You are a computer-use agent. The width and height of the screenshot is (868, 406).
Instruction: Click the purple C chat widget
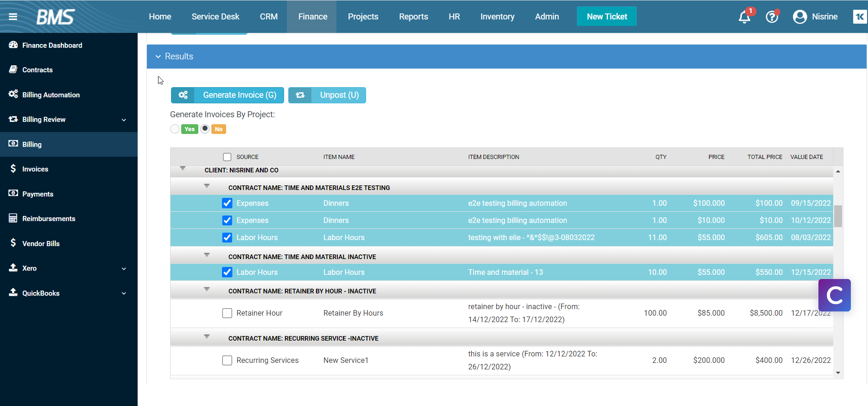click(x=834, y=295)
